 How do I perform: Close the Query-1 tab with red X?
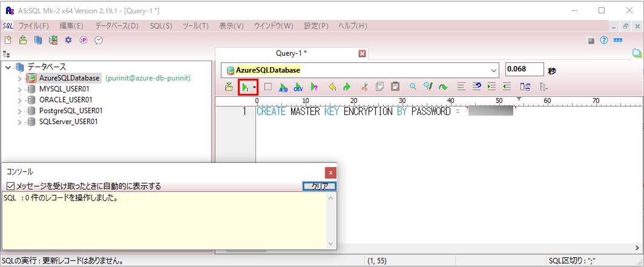pyautogui.click(x=362, y=53)
